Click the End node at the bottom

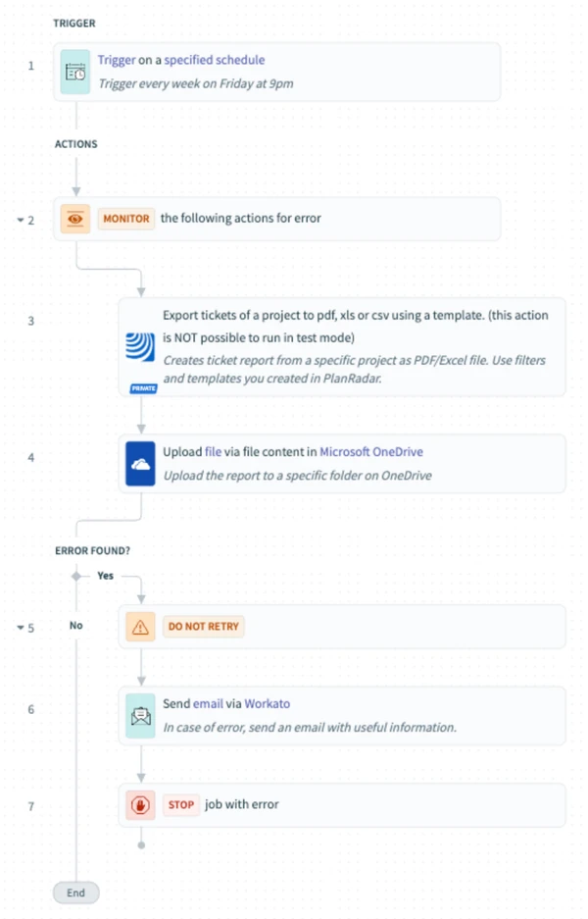76,893
